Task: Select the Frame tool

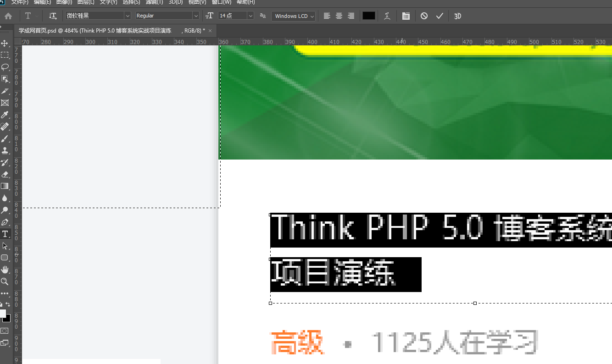Action: [x=5, y=103]
